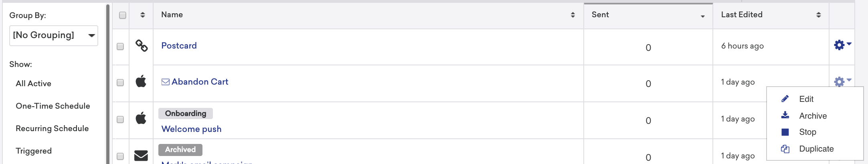
Task: Click the sidebar vertical scrollbar
Action: [x=108, y=84]
